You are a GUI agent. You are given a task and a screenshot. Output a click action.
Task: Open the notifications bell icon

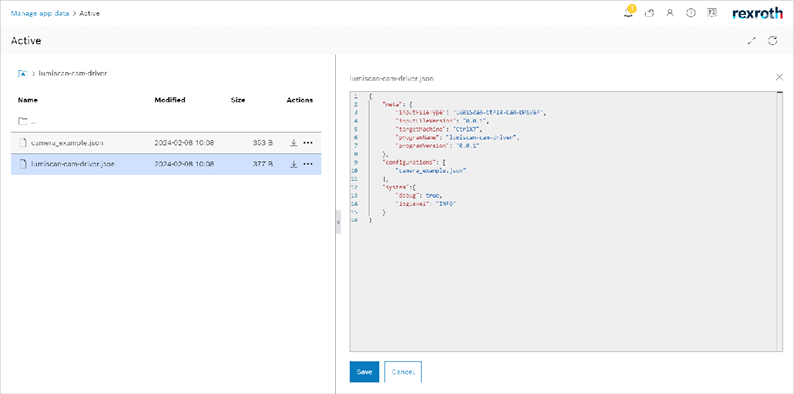click(628, 13)
